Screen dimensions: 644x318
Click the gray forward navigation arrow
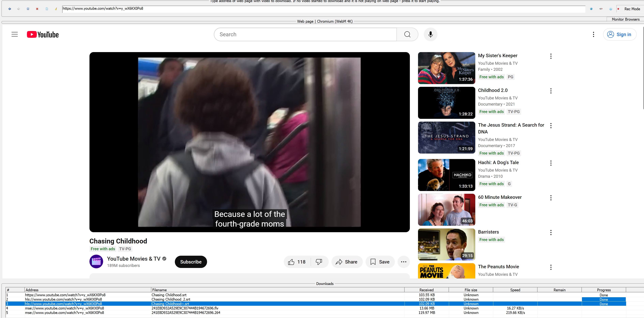tap(19, 9)
